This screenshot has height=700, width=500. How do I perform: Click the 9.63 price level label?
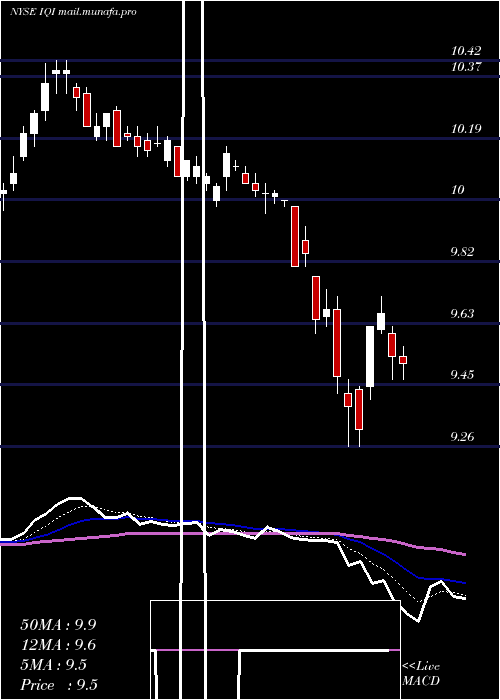[x=462, y=314]
